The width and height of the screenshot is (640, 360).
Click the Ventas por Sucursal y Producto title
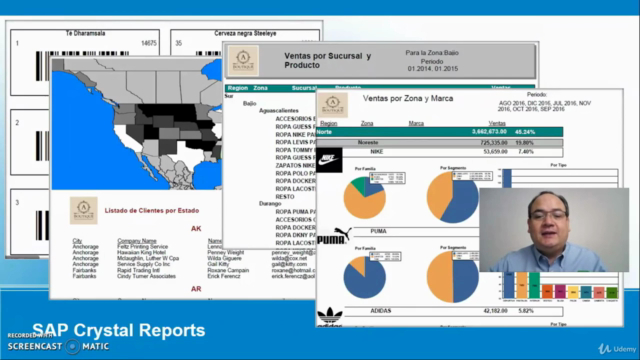click(x=327, y=60)
